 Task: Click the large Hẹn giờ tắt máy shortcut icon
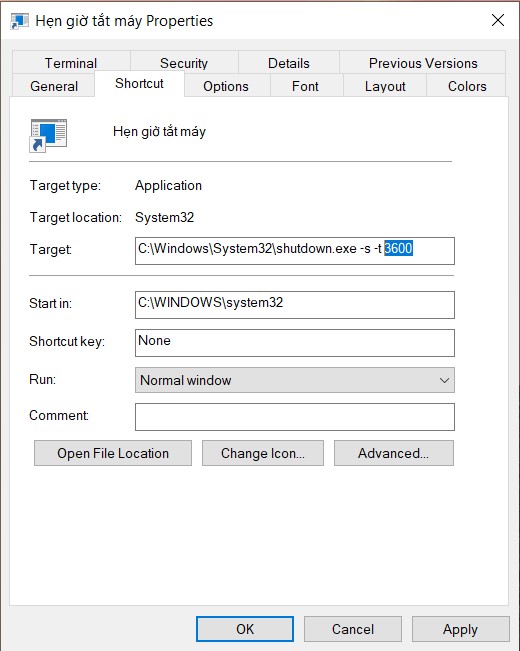coord(48,135)
